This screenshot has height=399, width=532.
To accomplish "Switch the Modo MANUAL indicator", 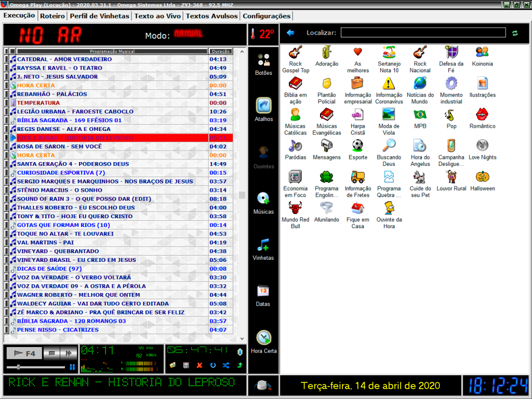I will coord(188,34).
